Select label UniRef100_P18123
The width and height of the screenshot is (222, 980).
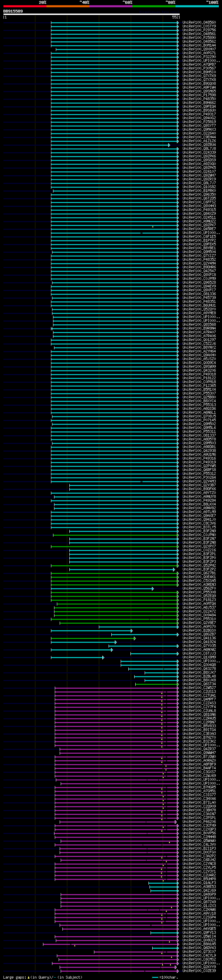coord(199,600)
